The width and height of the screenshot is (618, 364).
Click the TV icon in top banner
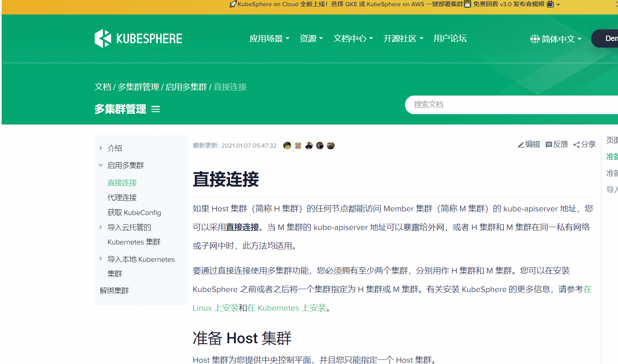point(550,4)
